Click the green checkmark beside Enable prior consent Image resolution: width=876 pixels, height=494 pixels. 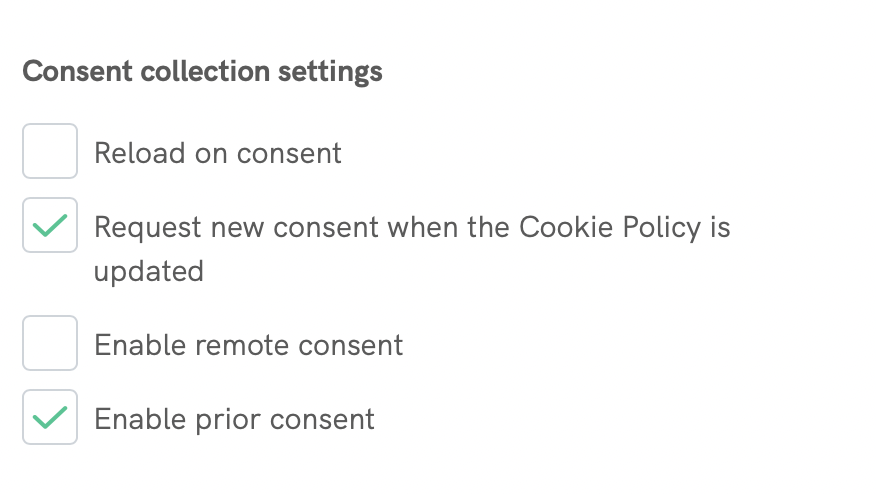pyautogui.click(x=50, y=417)
